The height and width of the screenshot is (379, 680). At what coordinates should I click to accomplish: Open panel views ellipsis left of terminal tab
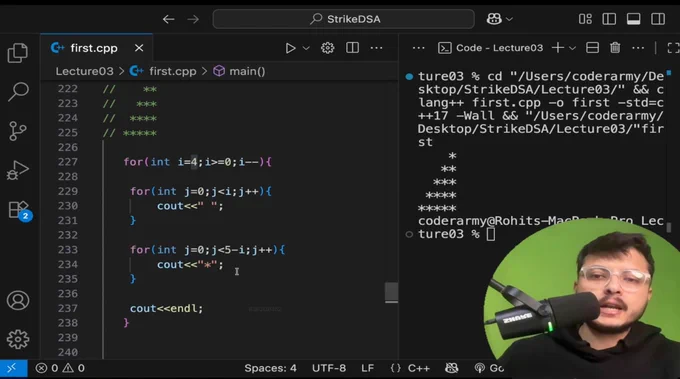coord(418,48)
